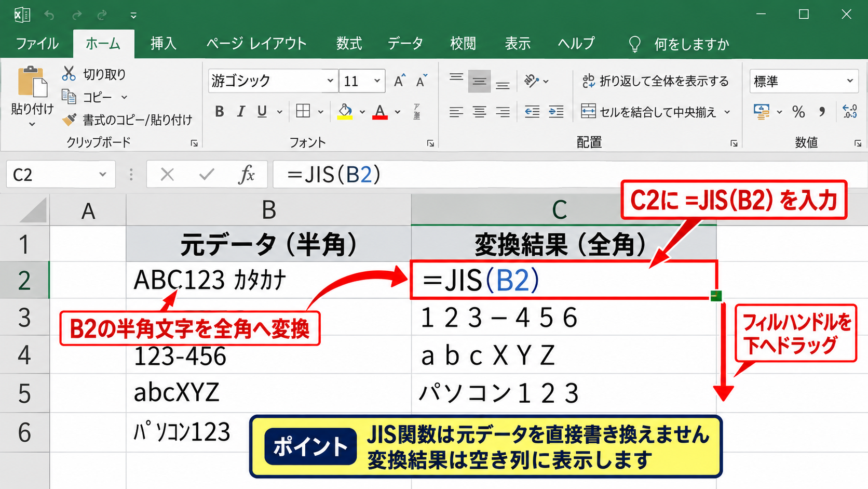Toggle Underline formatting
Screen dimensions: 868x489
pyautogui.click(x=262, y=112)
